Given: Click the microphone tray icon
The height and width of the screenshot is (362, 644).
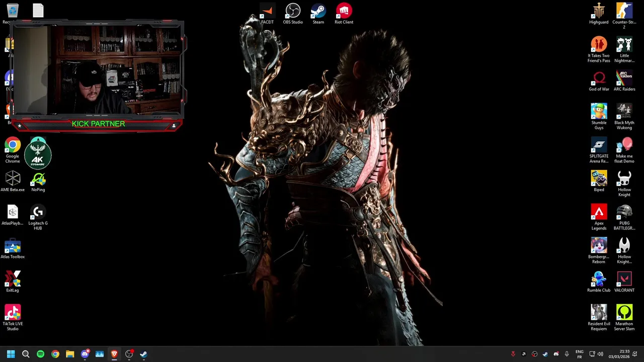Looking at the screenshot, I should tap(567, 354).
